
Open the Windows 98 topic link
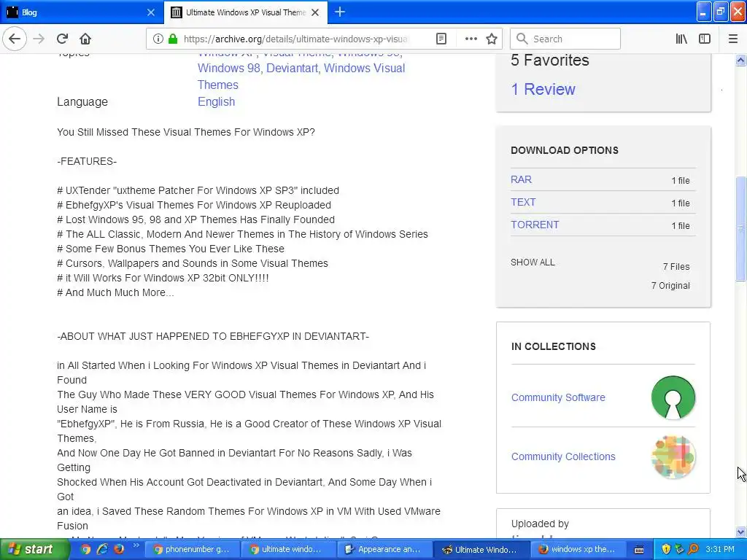228,68
